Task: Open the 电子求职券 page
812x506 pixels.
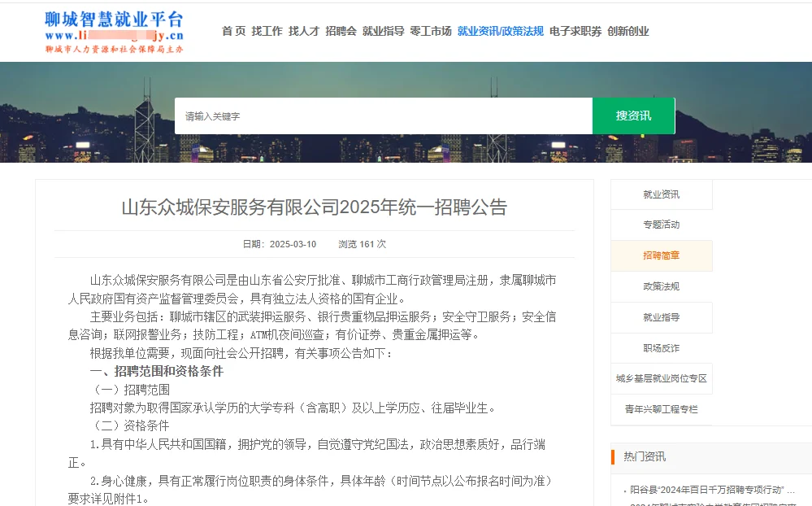Action: click(575, 32)
